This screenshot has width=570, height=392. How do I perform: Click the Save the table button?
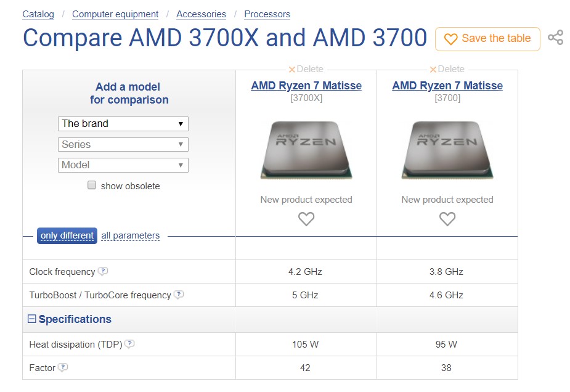[487, 39]
